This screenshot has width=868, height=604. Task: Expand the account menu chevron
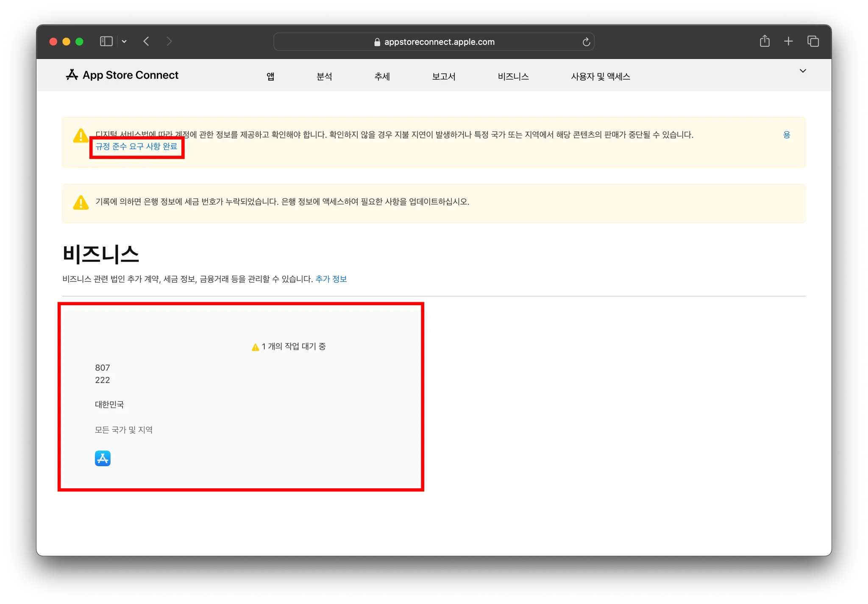point(803,71)
